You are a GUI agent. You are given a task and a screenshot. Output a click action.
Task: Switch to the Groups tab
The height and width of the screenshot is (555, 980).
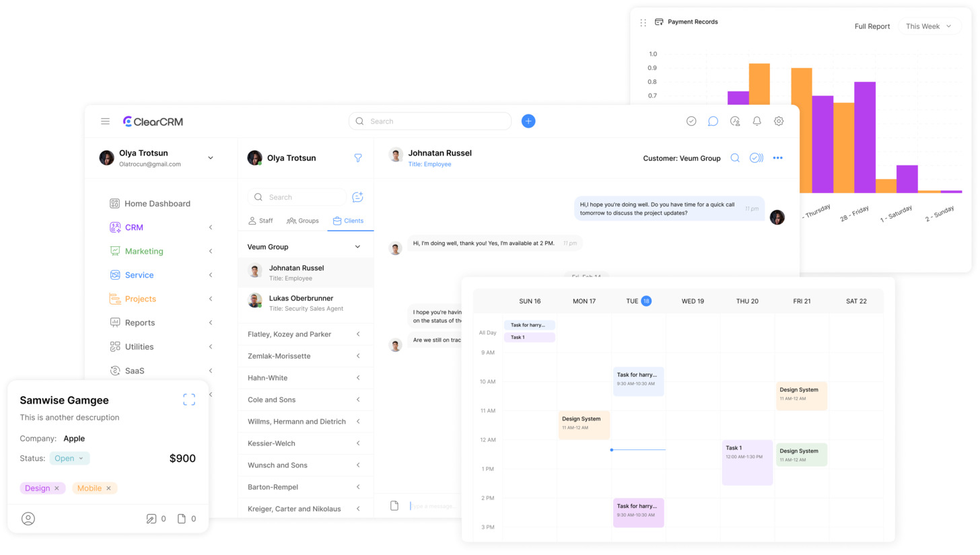coord(302,221)
